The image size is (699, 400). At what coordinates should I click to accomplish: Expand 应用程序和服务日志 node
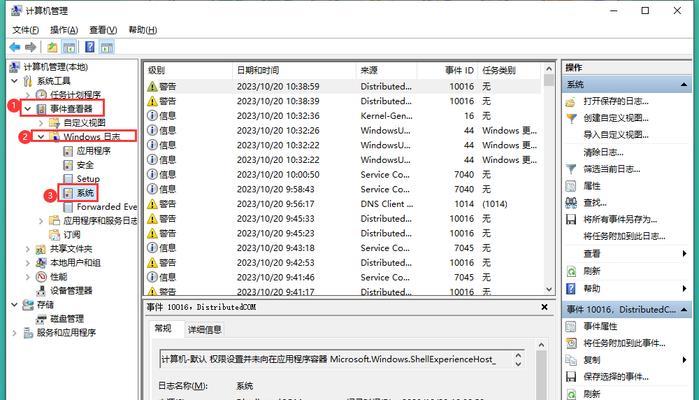[41, 221]
